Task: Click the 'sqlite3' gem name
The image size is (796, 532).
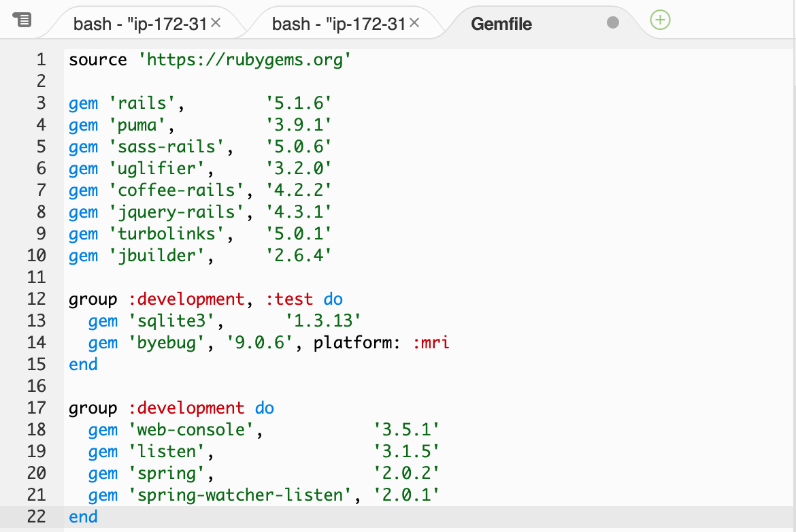Action: [x=171, y=322]
